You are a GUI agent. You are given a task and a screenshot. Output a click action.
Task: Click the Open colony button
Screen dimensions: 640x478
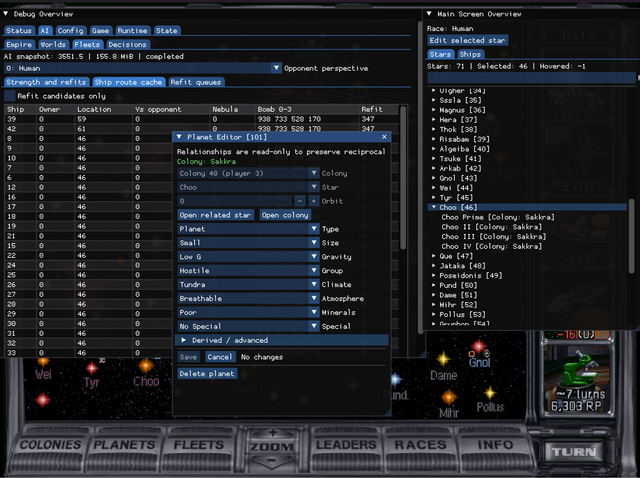click(x=285, y=215)
